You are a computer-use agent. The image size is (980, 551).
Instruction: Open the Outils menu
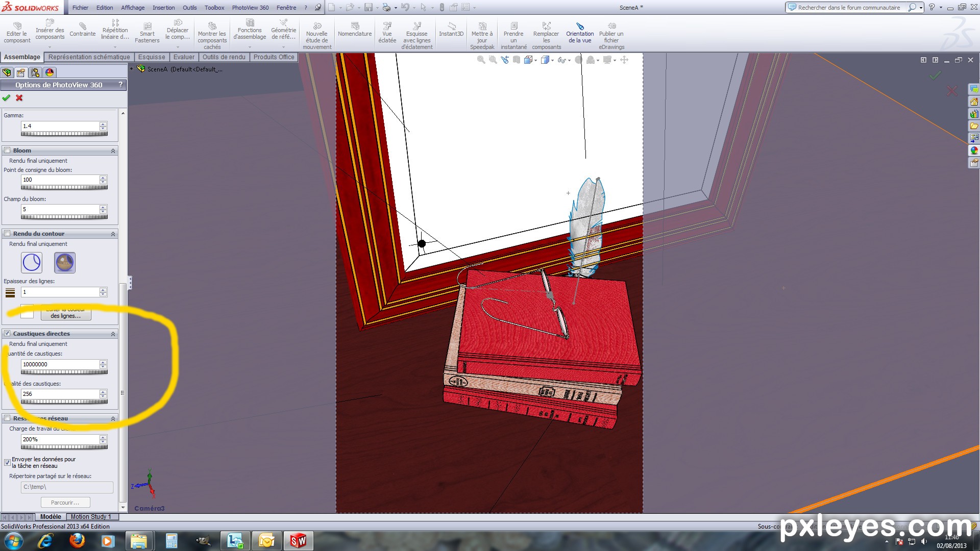[x=190, y=8]
